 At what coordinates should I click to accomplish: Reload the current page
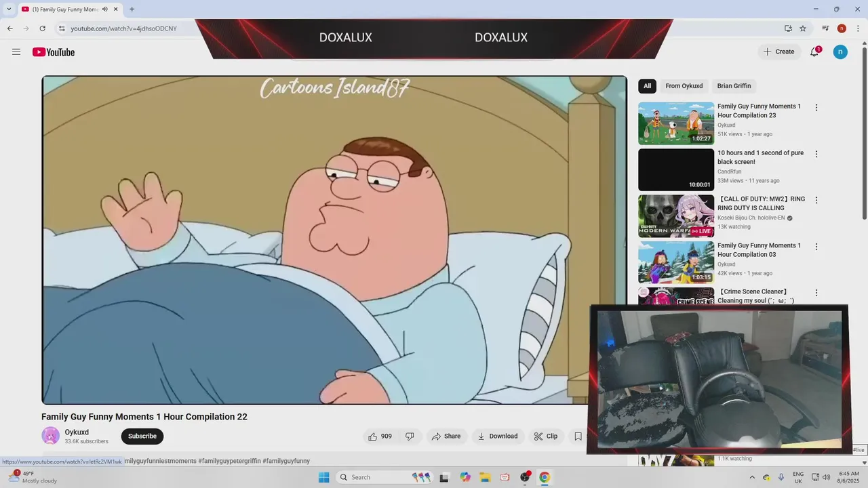coord(43,28)
